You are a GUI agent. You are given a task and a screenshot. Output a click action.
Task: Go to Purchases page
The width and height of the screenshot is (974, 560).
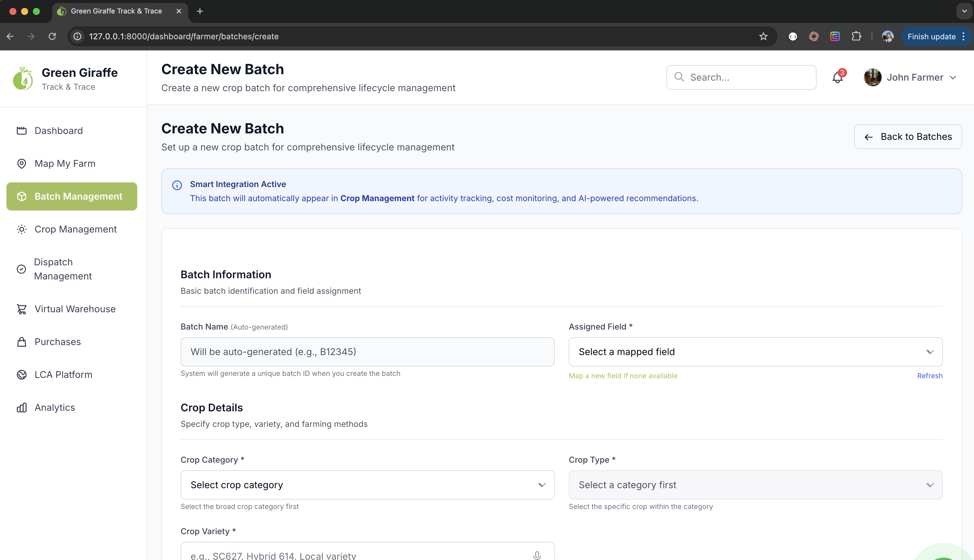[72, 342]
